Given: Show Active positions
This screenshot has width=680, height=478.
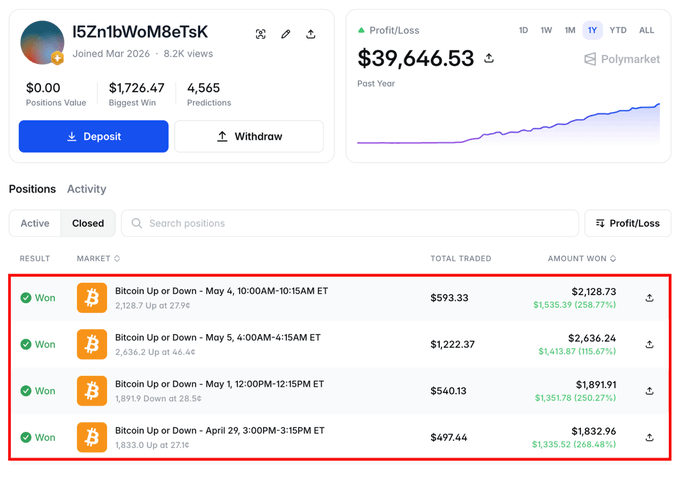Looking at the screenshot, I should [35, 223].
